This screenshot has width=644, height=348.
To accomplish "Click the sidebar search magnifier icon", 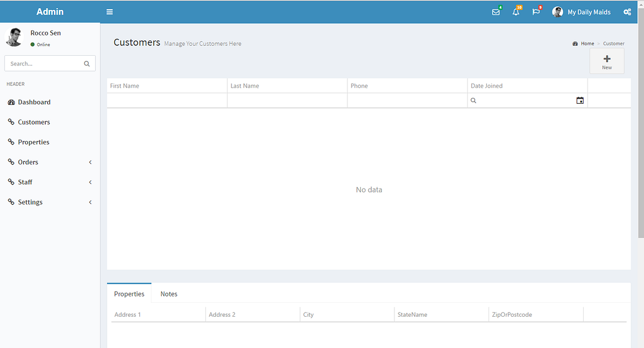I will click(x=86, y=64).
